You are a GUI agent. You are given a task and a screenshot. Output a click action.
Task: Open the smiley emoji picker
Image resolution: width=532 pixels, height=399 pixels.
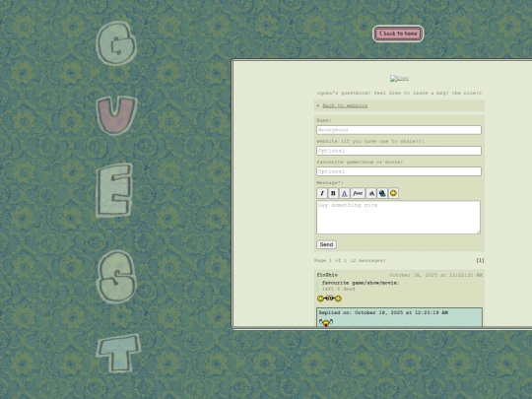click(x=393, y=193)
